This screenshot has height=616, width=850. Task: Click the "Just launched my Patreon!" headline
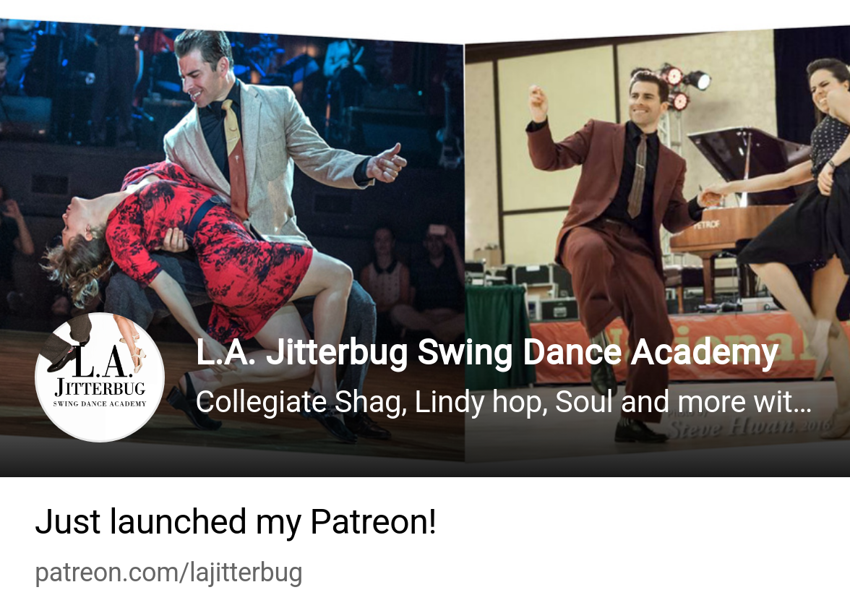236,522
